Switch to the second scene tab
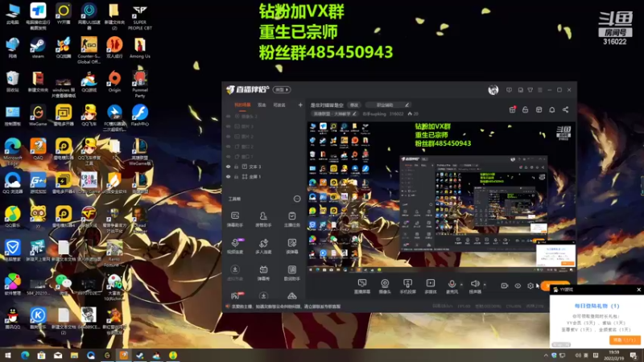This screenshot has width=644, height=362. [262, 105]
